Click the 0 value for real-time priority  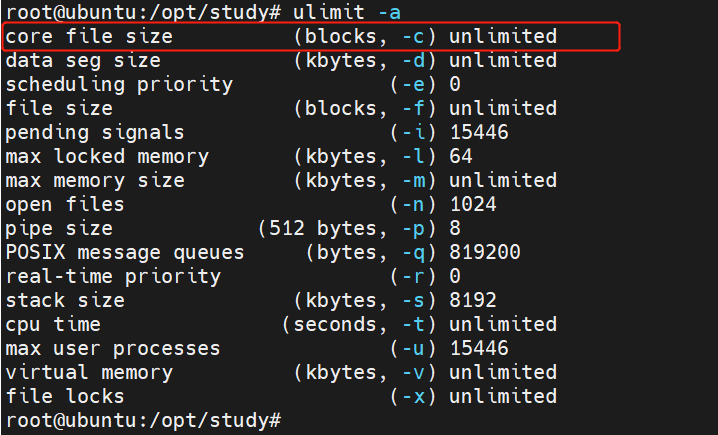(455, 277)
